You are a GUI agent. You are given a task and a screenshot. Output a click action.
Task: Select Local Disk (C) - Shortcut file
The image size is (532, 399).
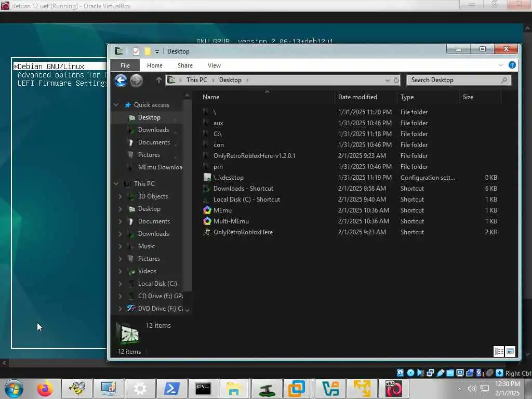click(246, 199)
